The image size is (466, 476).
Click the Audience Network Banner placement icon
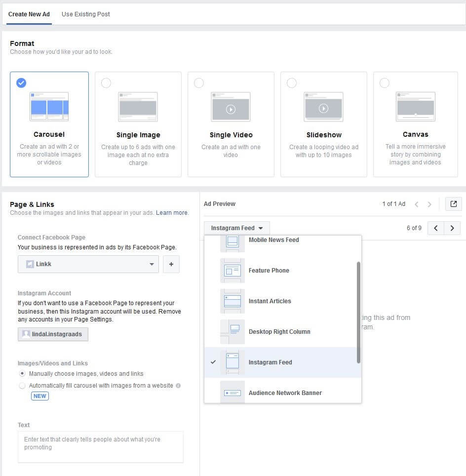(x=233, y=392)
